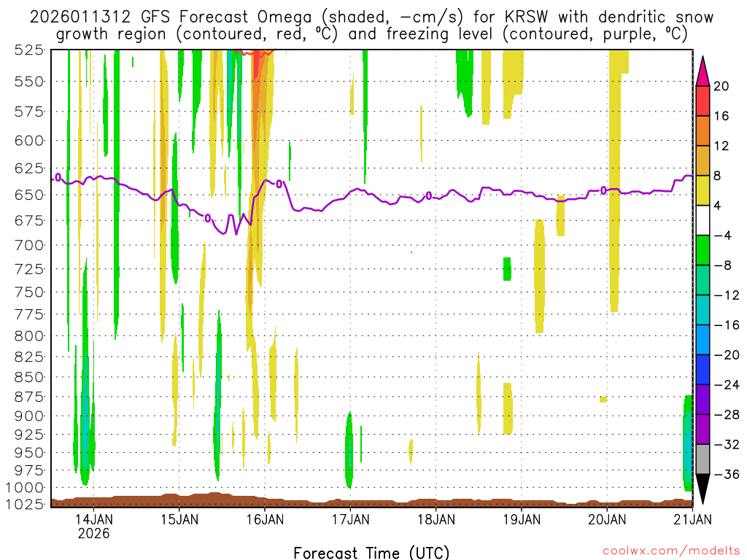Click the 600 pressure level label
This screenshot has width=747, height=560.
29,141
